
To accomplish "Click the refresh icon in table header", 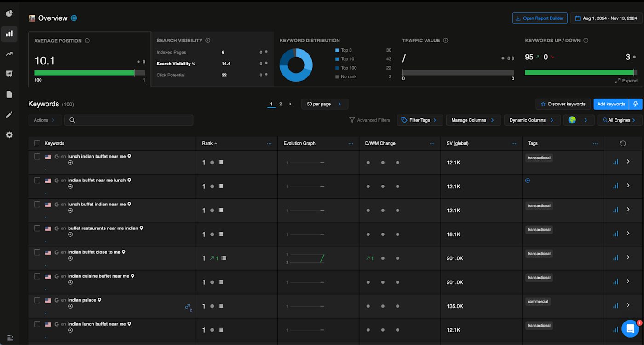I will click(x=623, y=143).
